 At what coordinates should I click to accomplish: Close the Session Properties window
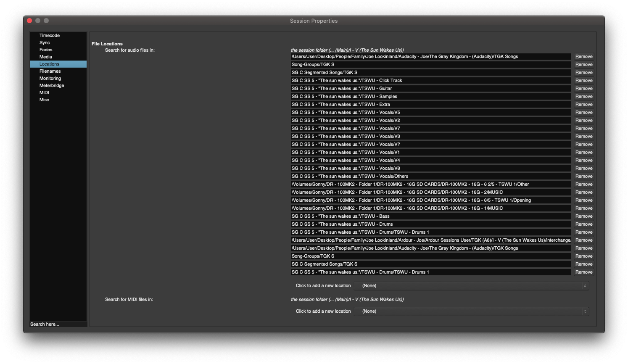[29, 21]
